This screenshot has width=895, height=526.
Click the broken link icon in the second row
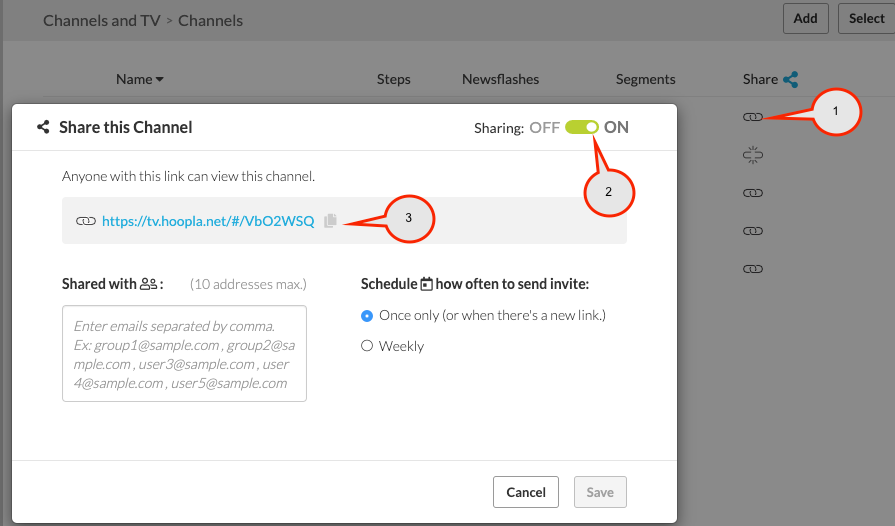coord(753,155)
